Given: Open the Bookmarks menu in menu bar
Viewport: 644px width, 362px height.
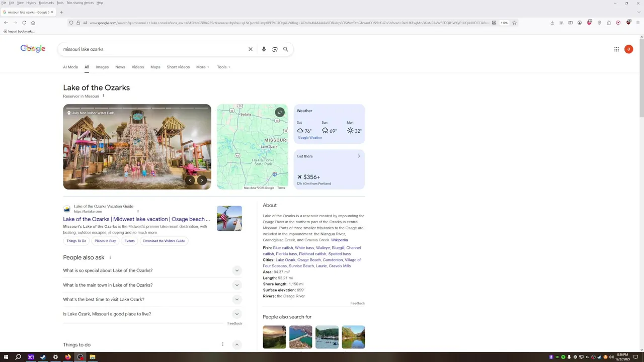Looking at the screenshot, I should (x=46, y=3).
